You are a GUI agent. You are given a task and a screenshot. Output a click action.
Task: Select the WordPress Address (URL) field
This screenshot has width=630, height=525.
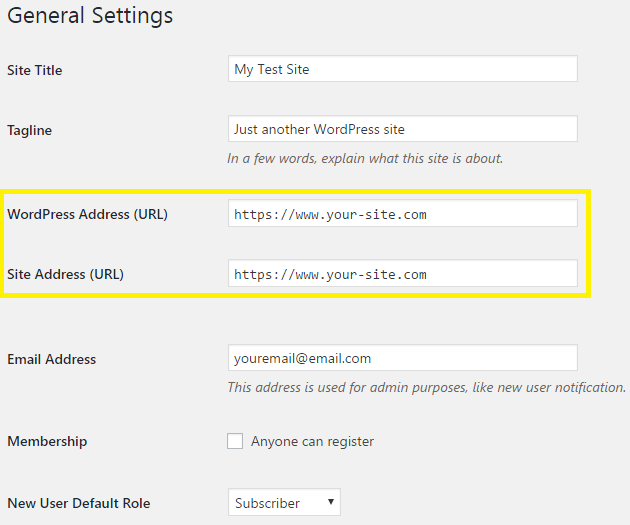(x=402, y=214)
